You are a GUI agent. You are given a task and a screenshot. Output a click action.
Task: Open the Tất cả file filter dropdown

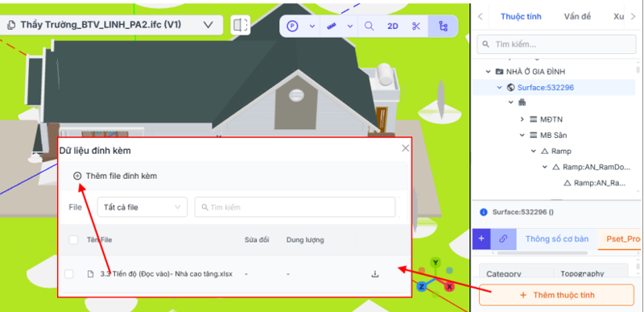click(142, 207)
